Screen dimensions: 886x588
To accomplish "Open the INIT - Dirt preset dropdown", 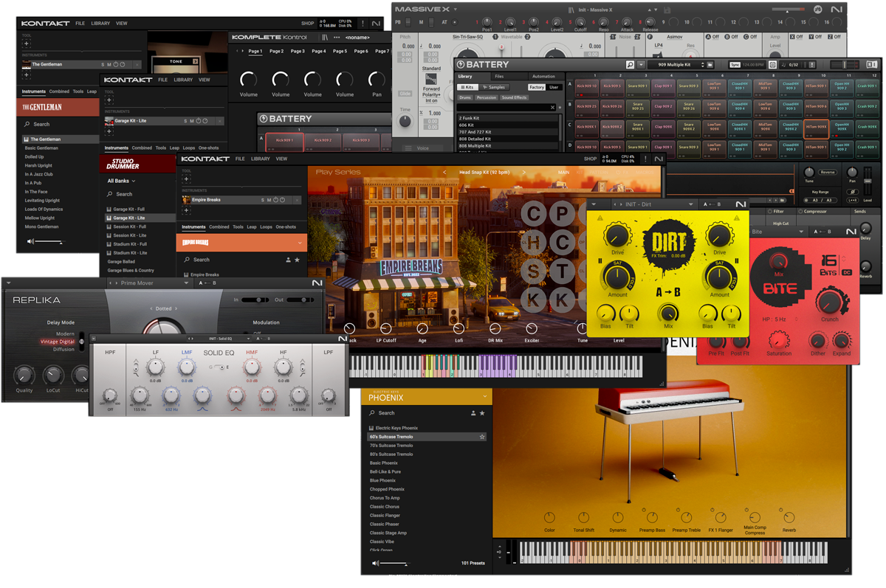I will (x=690, y=204).
